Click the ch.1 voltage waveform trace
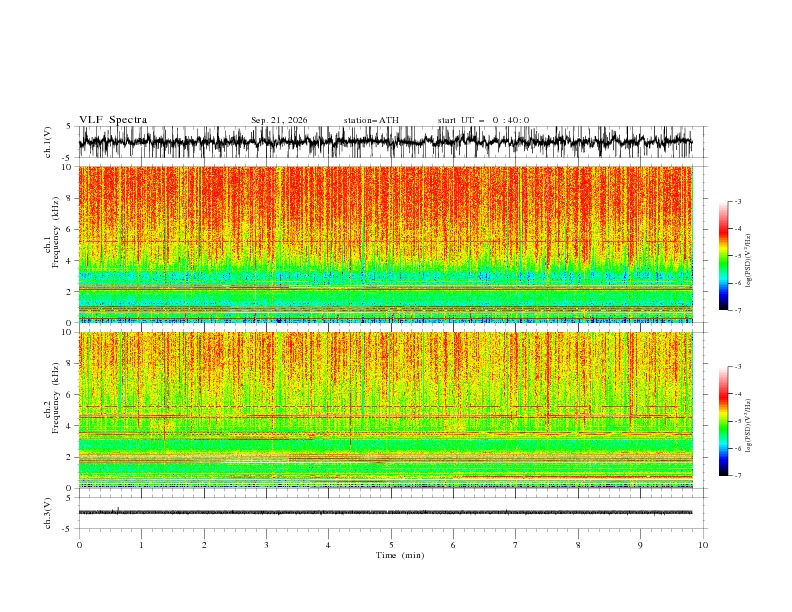 click(x=385, y=142)
